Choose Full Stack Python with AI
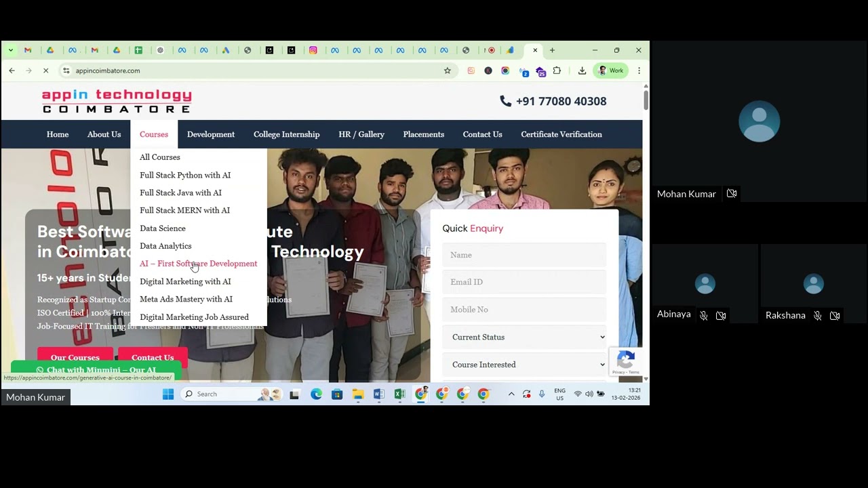Image resolution: width=868 pixels, height=488 pixels. [x=185, y=175]
